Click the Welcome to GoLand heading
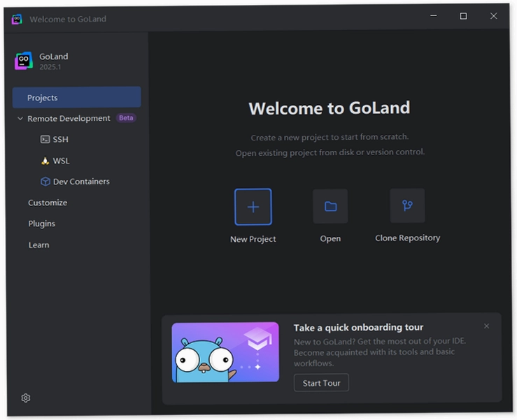Viewport: 517px width, 420px height. 329,108
